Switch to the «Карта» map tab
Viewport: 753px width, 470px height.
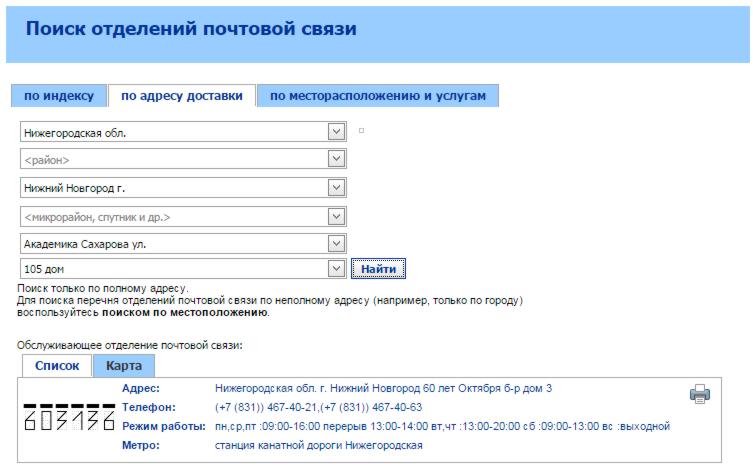tap(124, 366)
